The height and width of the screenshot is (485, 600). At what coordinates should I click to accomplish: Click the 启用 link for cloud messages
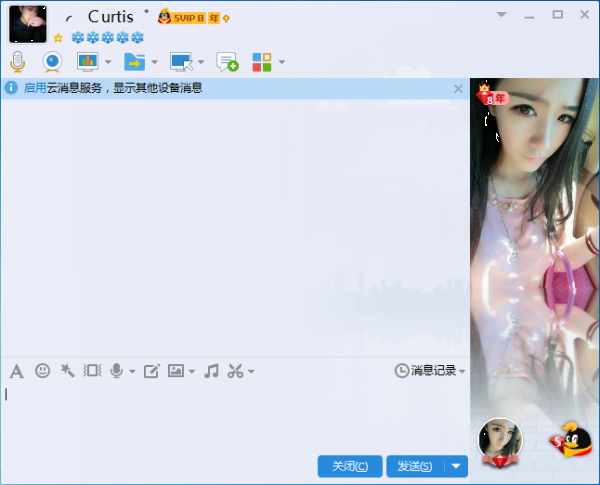[x=35, y=88]
